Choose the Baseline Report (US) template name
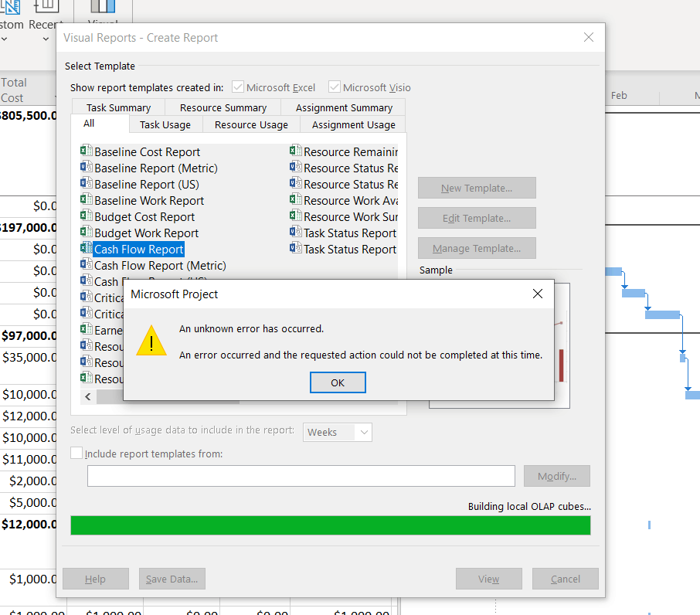Image resolution: width=700 pixels, height=615 pixels. (147, 185)
